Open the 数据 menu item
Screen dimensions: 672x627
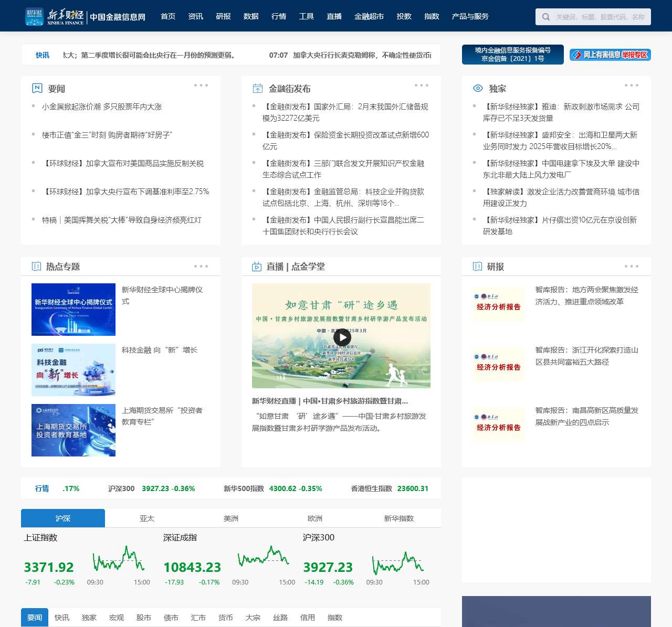(251, 16)
